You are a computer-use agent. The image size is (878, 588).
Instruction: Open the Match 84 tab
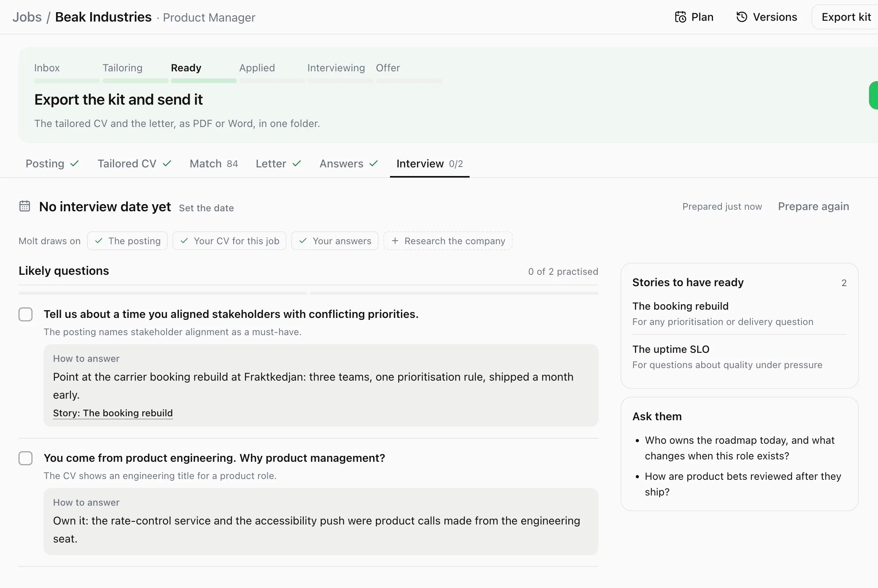click(x=214, y=163)
